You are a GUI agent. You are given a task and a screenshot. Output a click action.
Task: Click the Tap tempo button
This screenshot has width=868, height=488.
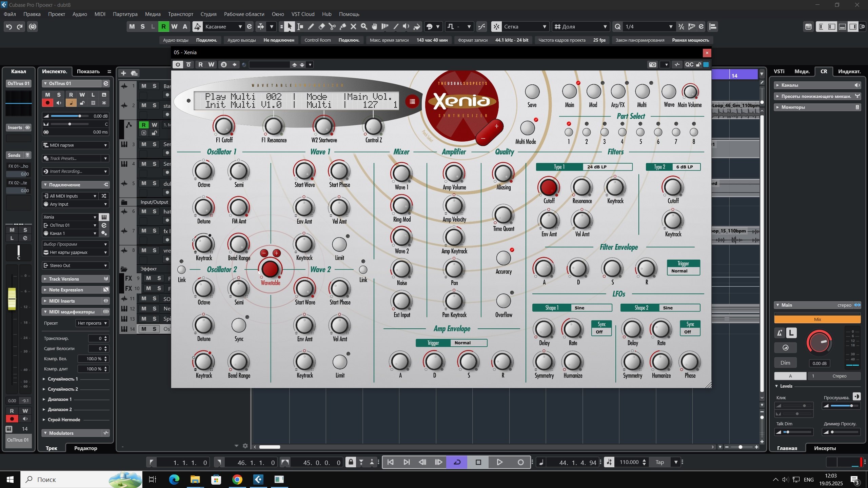[x=659, y=462]
